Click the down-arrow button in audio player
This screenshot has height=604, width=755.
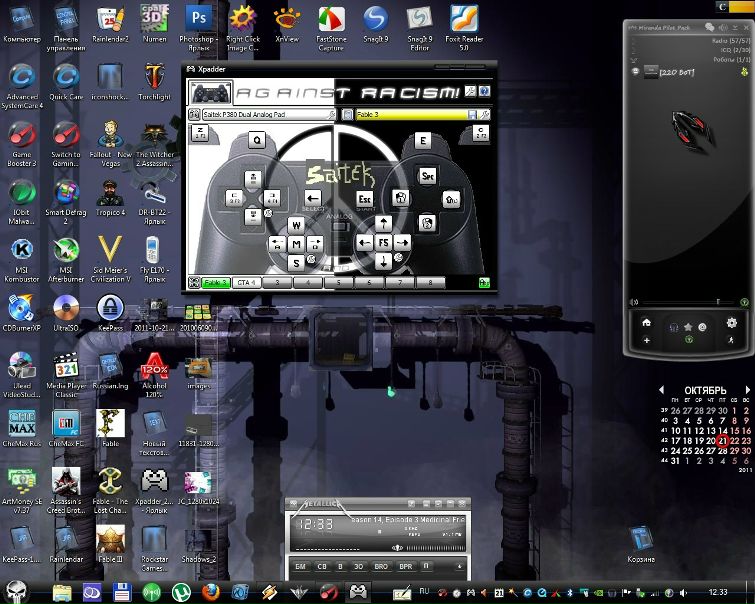click(x=459, y=566)
